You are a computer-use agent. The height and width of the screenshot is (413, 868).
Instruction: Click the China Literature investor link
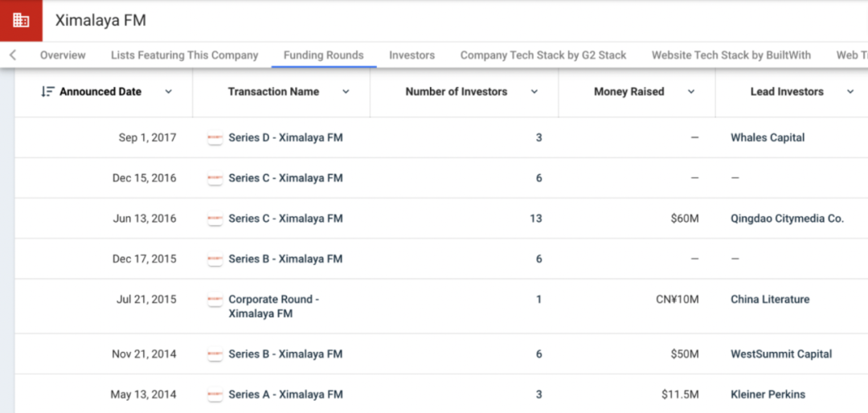coord(769,299)
